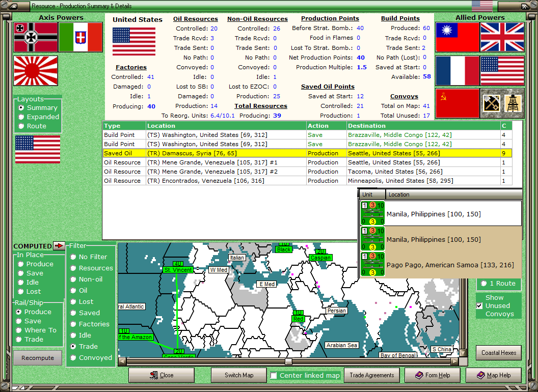Click the map scrollbar right arrow
The height and width of the screenshot is (392, 538).
(x=454, y=361)
